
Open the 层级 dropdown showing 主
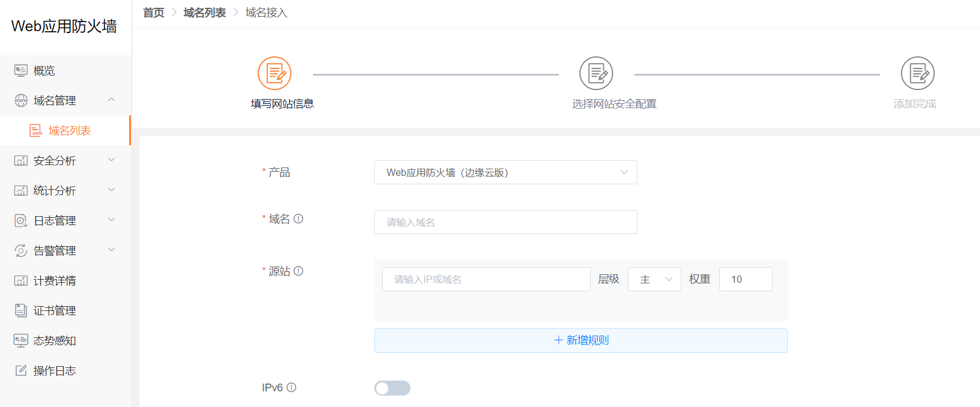[x=654, y=280]
